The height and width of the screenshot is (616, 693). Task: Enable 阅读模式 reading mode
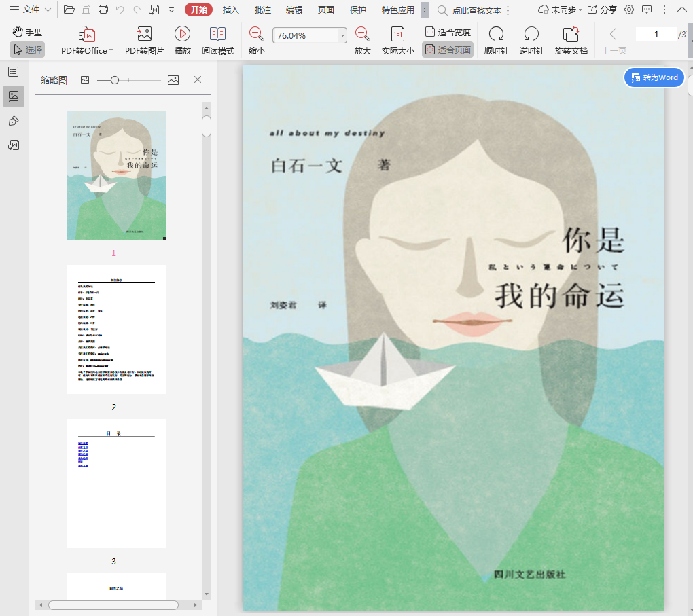click(218, 40)
